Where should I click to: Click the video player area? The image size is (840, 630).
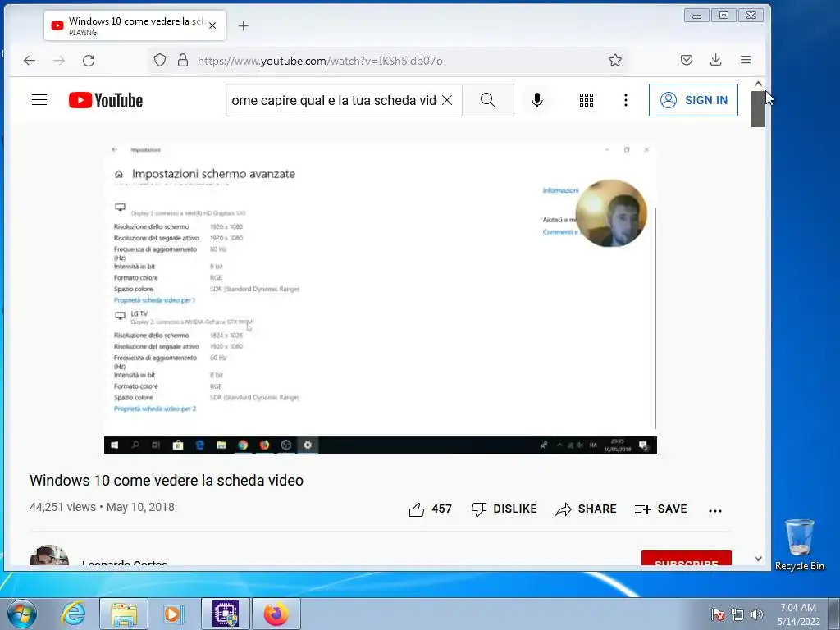381,297
